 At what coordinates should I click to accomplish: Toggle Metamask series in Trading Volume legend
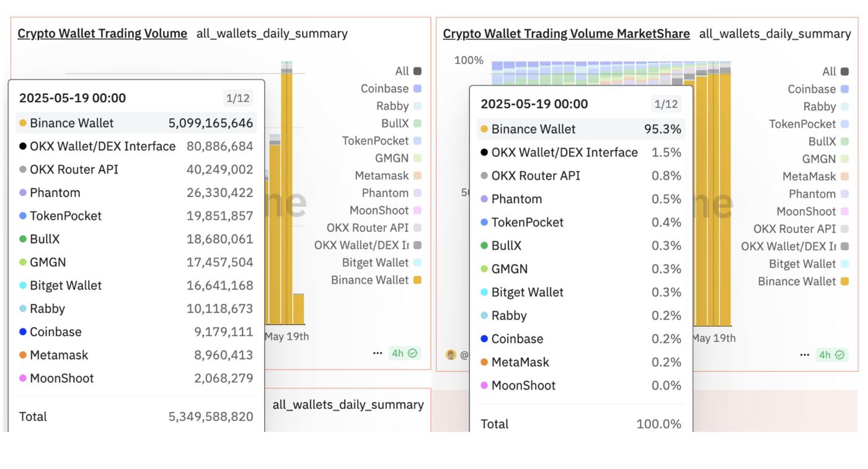[388, 176]
